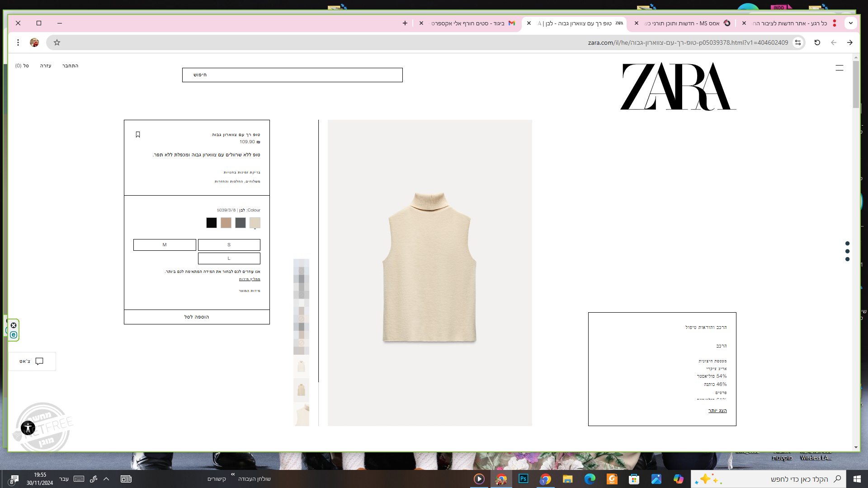
Task: Click the Zara search field
Action: [x=292, y=75]
